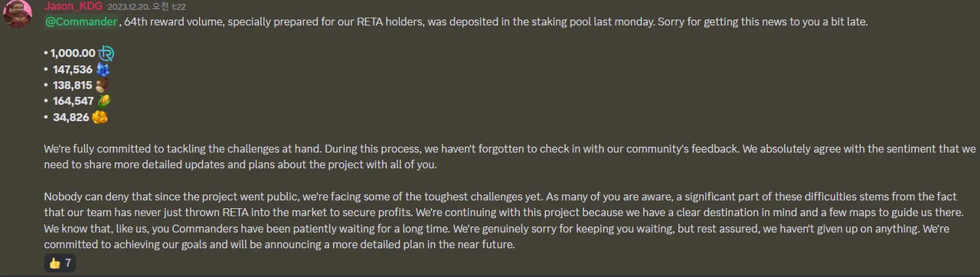Click the 1,000.00 reward amount text

(x=73, y=54)
